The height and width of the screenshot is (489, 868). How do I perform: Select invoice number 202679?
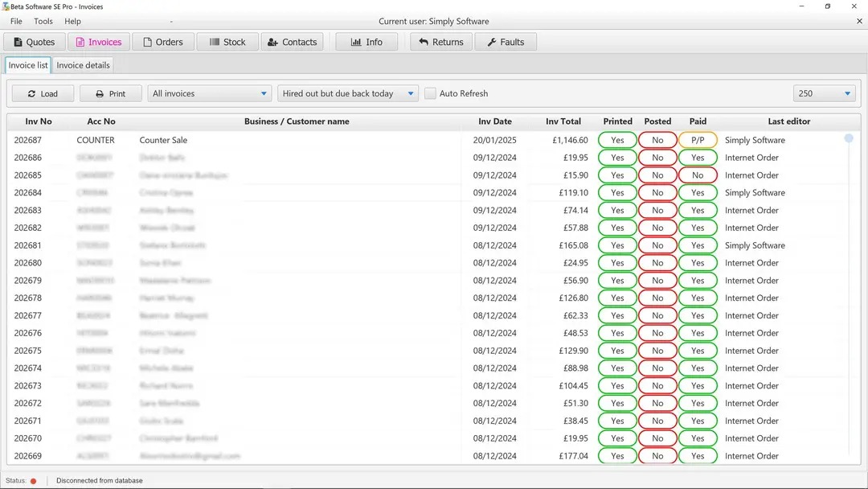point(27,280)
